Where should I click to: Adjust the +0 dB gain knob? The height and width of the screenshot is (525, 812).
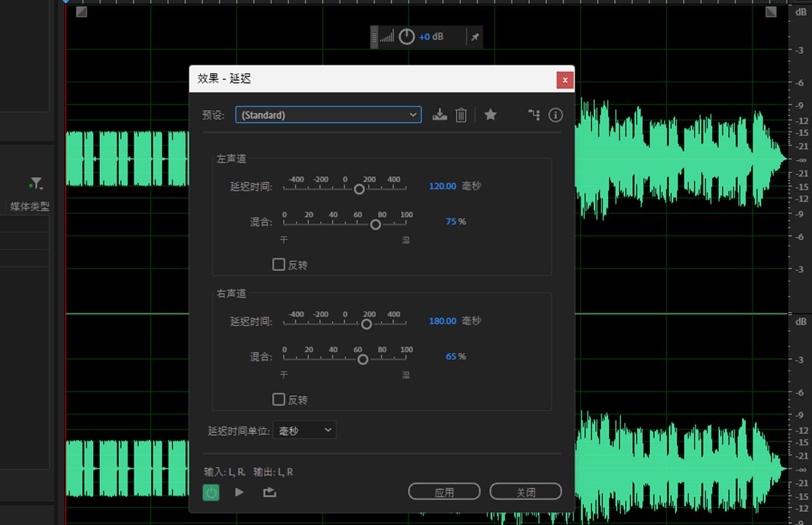click(407, 37)
